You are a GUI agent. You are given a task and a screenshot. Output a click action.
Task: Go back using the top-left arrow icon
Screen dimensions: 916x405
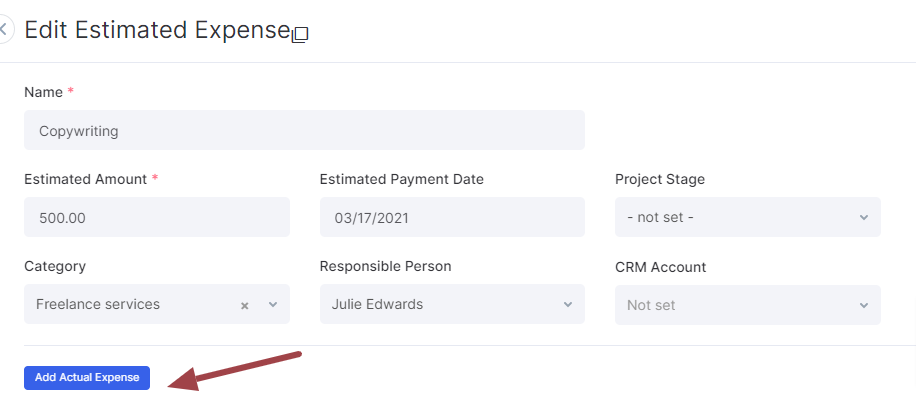coord(4,29)
